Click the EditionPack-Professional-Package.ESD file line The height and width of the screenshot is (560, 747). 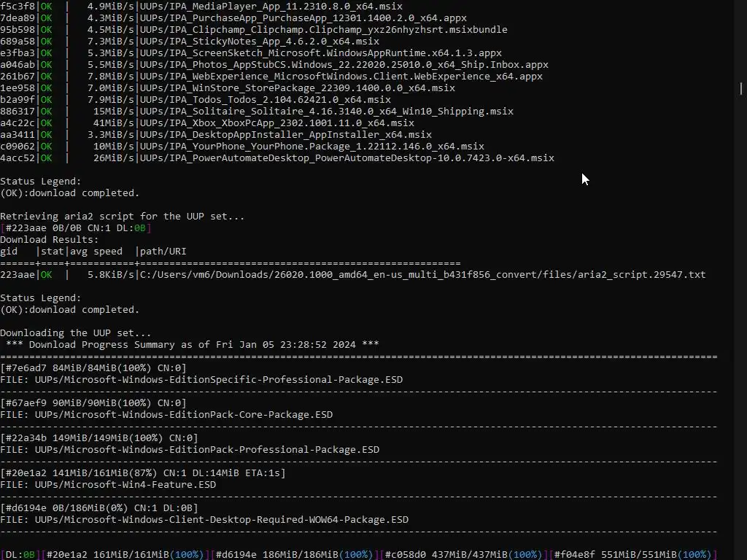point(190,449)
